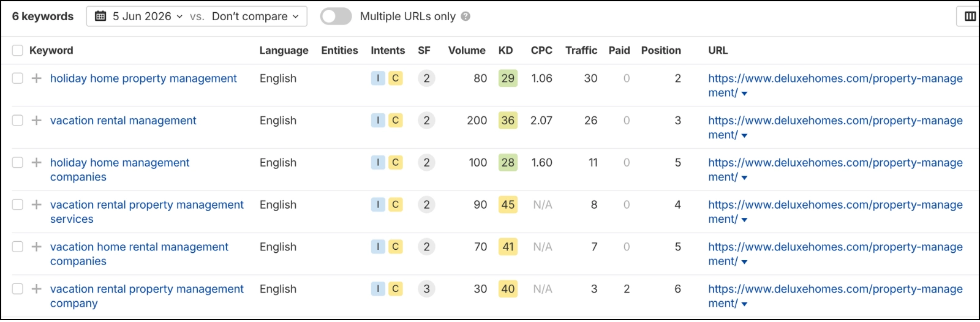Toggle the Multiple URLs only switch
980x322 pixels.
pos(336,17)
